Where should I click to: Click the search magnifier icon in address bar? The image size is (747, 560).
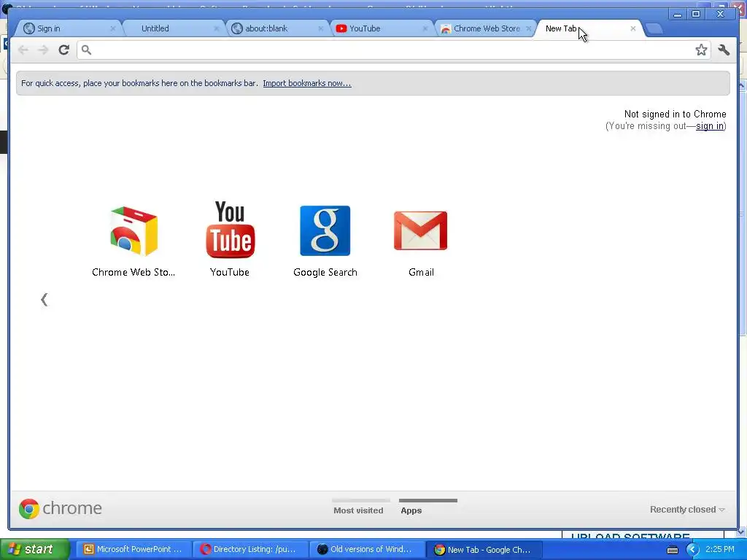pyautogui.click(x=86, y=50)
